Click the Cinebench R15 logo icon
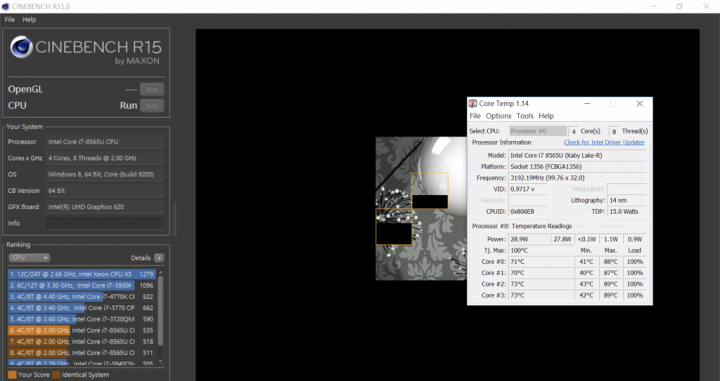 point(21,47)
